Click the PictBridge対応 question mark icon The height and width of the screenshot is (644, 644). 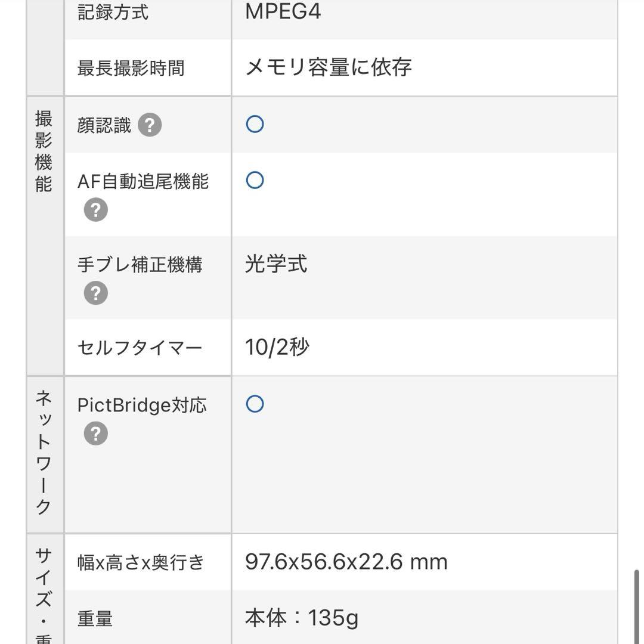click(x=96, y=433)
